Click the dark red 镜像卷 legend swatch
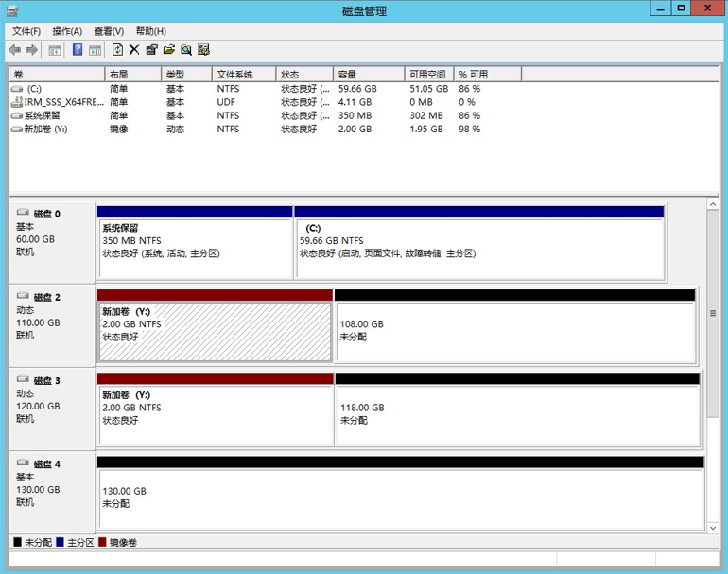The image size is (728, 574). [103, 542]
